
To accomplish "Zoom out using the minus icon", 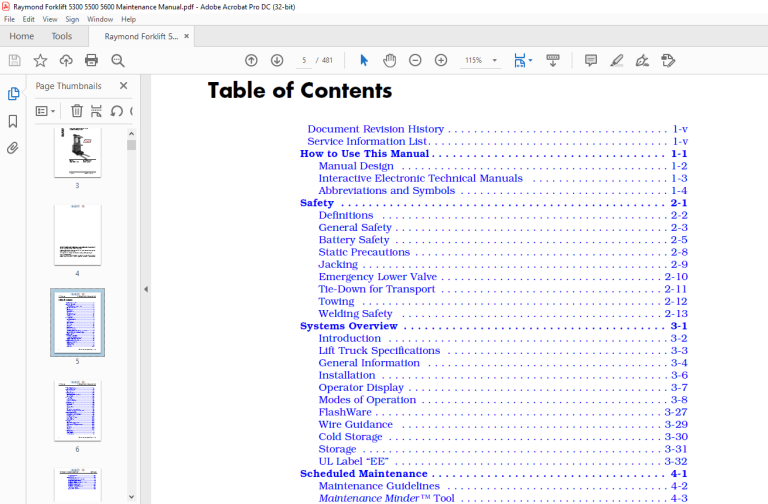I will 415,60.
